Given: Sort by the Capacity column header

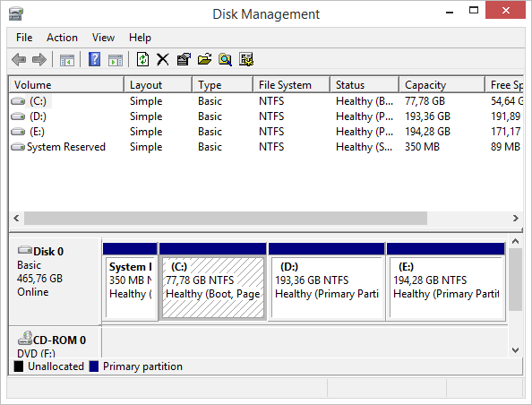Looking at the screenshot, I should (442, 85).
